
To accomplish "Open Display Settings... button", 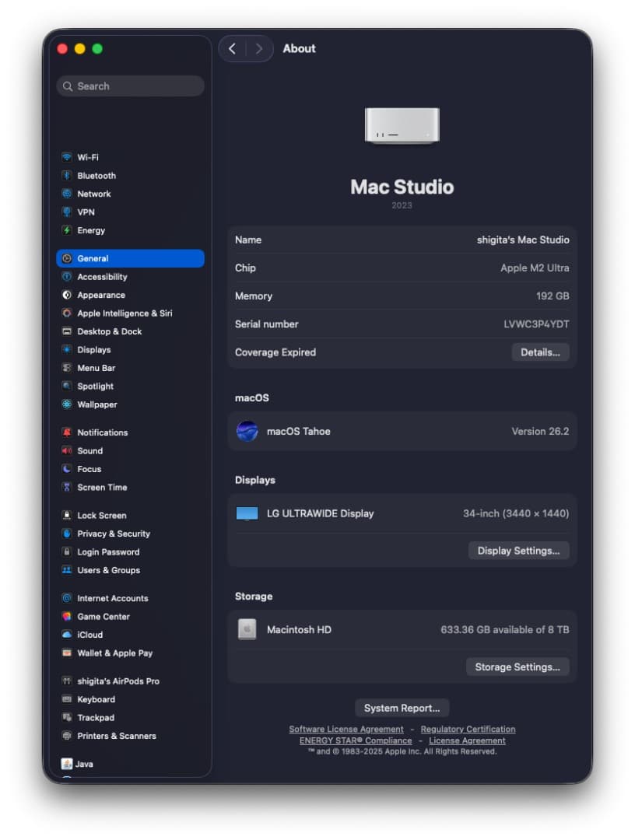I will (x=518, y=551).
